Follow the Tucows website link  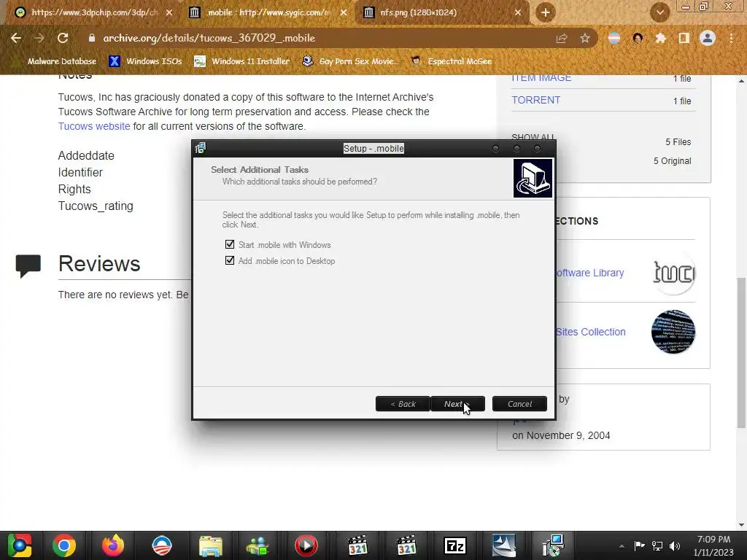pyautogui.click(x=94, y=126)
